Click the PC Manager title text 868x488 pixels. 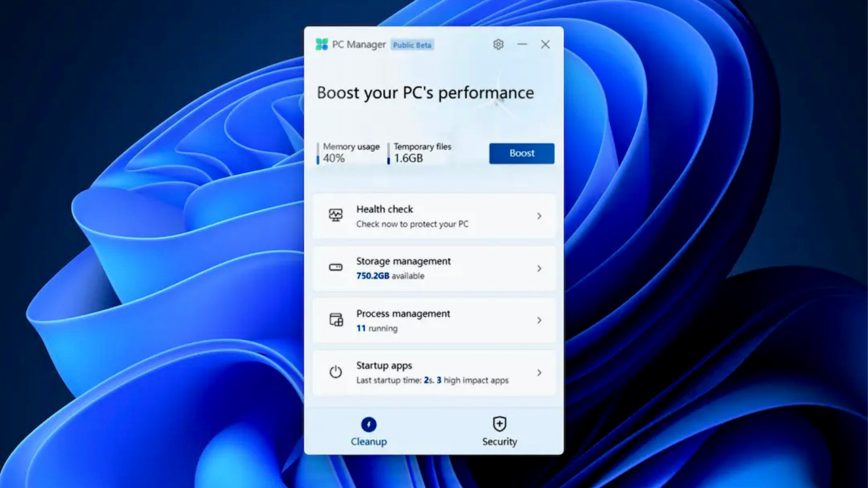[x=359, y=45]
